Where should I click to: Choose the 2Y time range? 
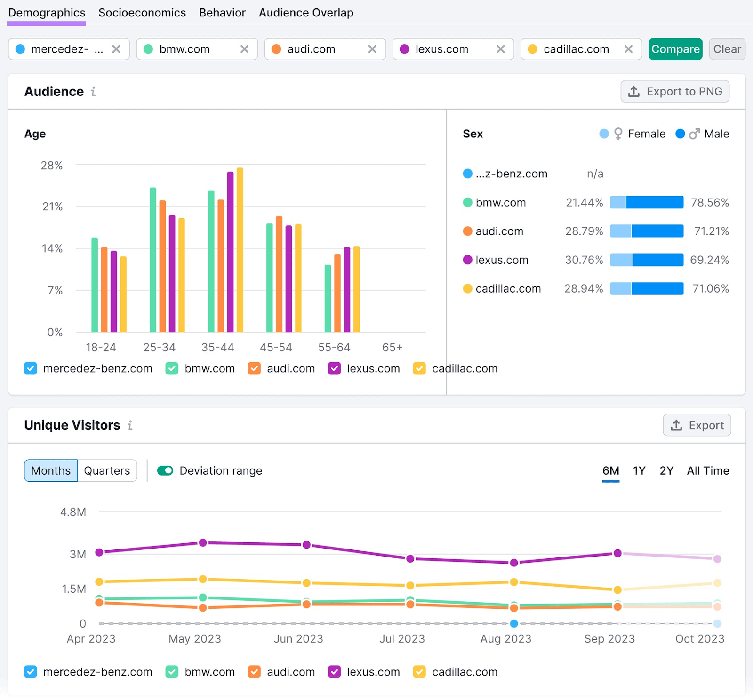[666, 470]
